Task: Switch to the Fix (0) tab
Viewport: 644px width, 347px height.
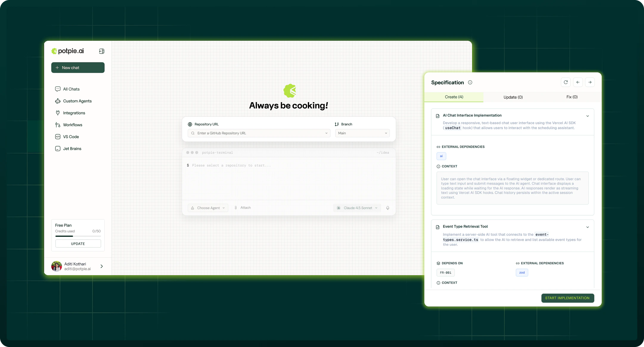Action: [x=572, y=97]
